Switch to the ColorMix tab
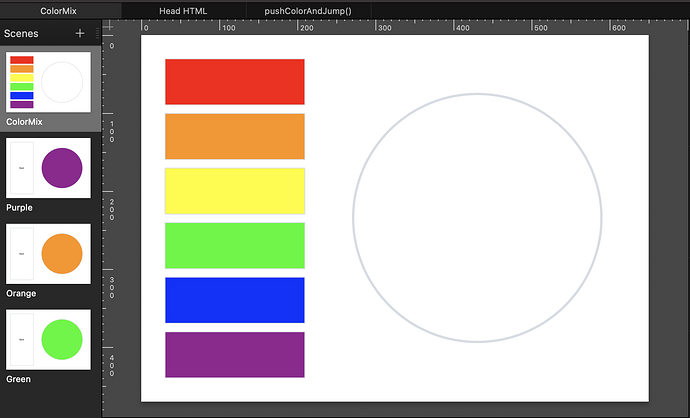The height and width of the screenshot is (418, 690). 61,9
